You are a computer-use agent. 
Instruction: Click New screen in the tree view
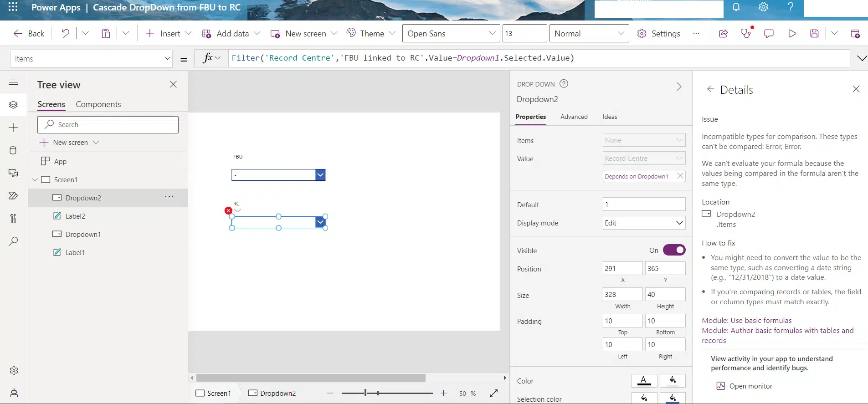click(69, 142)
